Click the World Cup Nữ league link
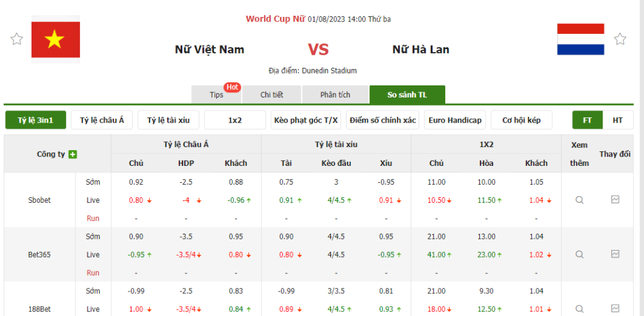 [275, 19]
